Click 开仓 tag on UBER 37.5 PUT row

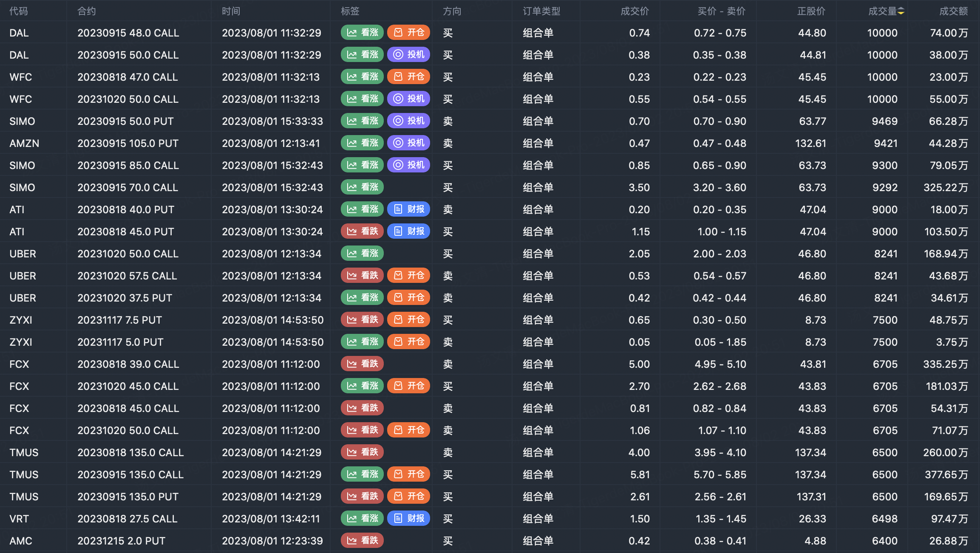[x=408, y=298]
